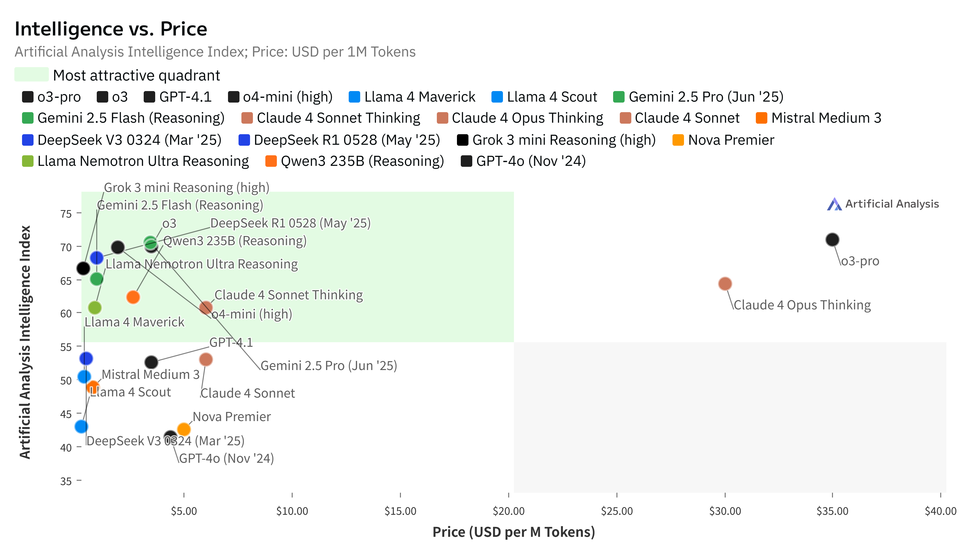This screenshot has width=980, height=556.
Task: Click the GPT-4.1 data point
Action: (152, 362)
